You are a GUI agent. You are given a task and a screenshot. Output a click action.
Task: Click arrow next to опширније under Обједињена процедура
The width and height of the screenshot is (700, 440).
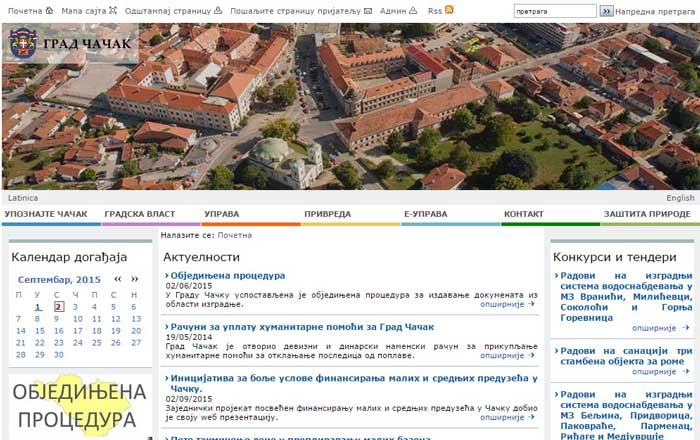pyautogui.click(x=531, y=304)
